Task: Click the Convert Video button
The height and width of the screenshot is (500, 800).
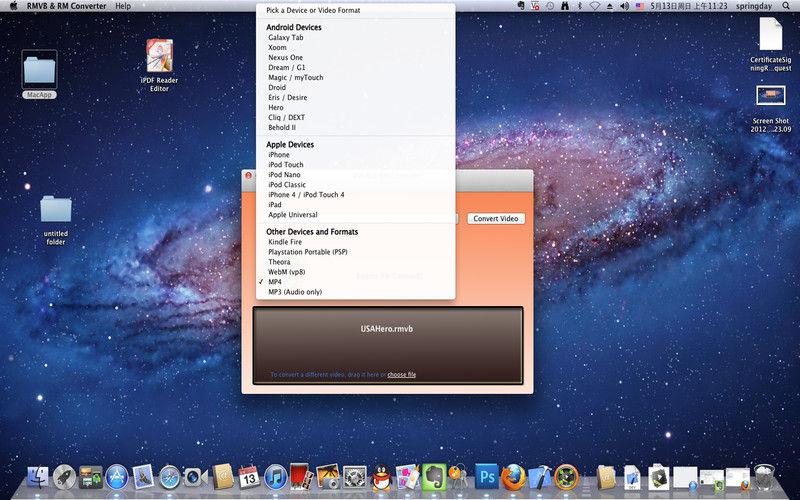Action: (496, 218)
